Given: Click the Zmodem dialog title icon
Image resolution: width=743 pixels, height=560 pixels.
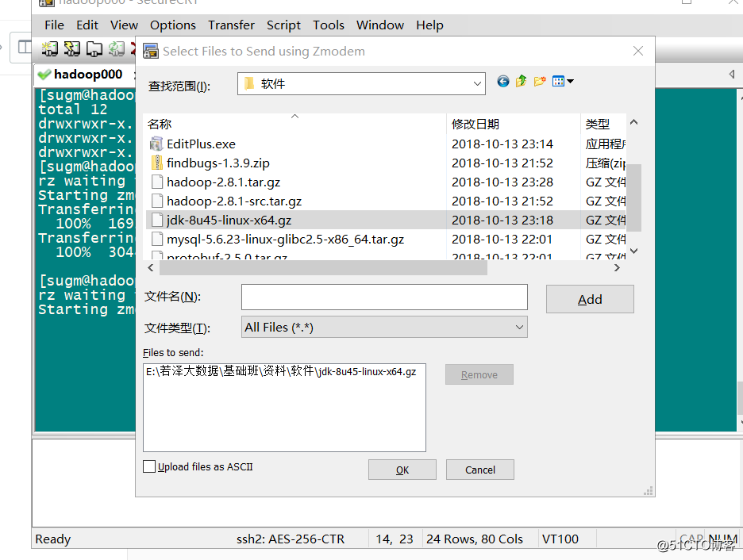Looking at the screenshot, I should 151,51.
